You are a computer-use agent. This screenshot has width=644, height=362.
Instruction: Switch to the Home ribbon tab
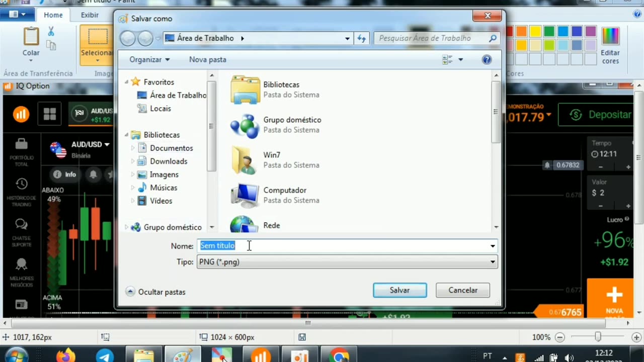(x=53, y=15)
